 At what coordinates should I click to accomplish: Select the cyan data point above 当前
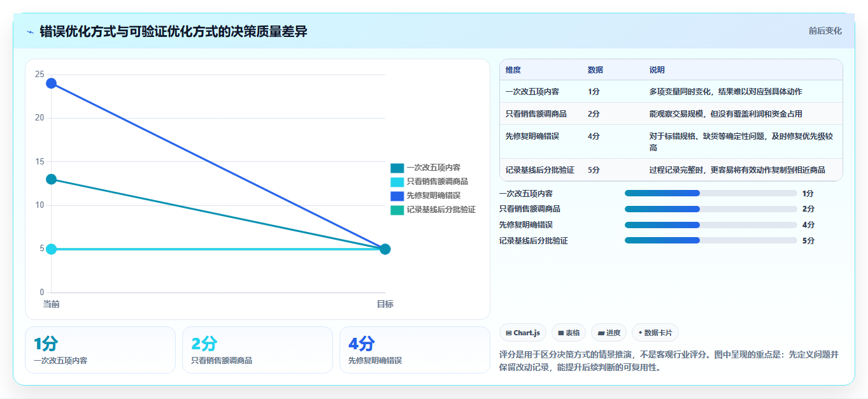(52, 249)
